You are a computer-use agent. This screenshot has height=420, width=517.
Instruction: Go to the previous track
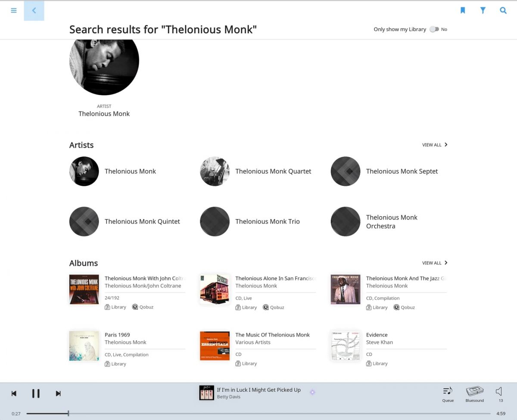coord(14,393)
